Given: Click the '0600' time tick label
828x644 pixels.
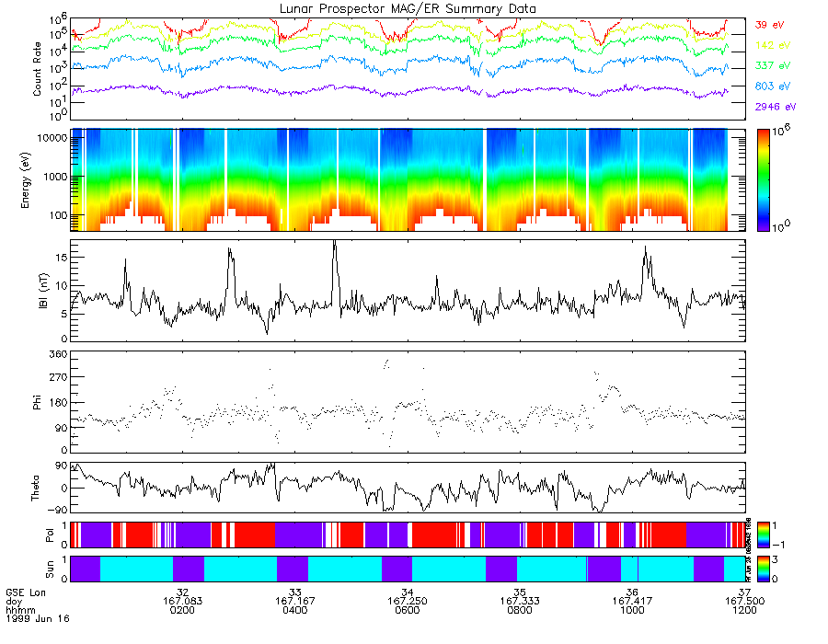Looking at the screenshot, I should pos(408,610).
